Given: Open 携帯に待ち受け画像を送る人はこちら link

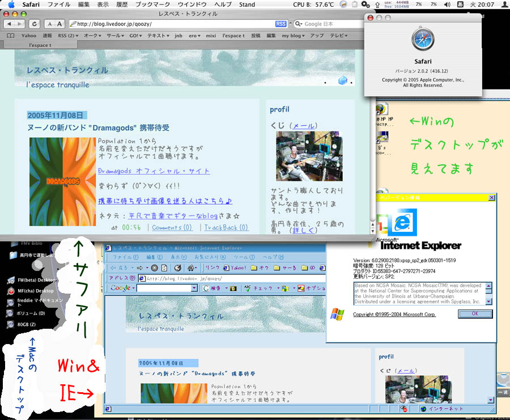Looking at the screenshot, I should click(165, 201).
